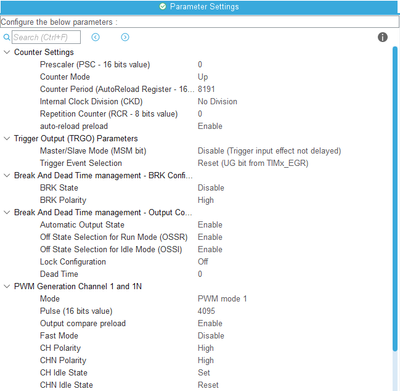Open CH Idle State Set value
This screenshot has height=391, width=400.
point(204,373)
